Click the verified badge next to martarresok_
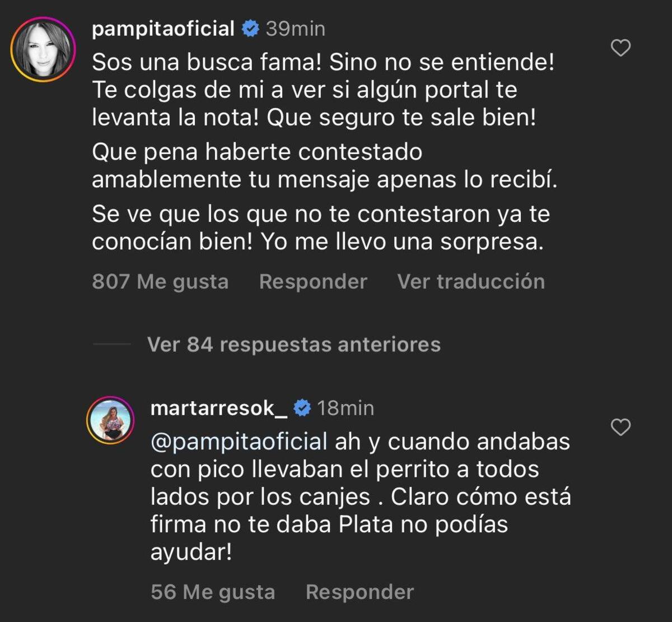 coord(303,408)
